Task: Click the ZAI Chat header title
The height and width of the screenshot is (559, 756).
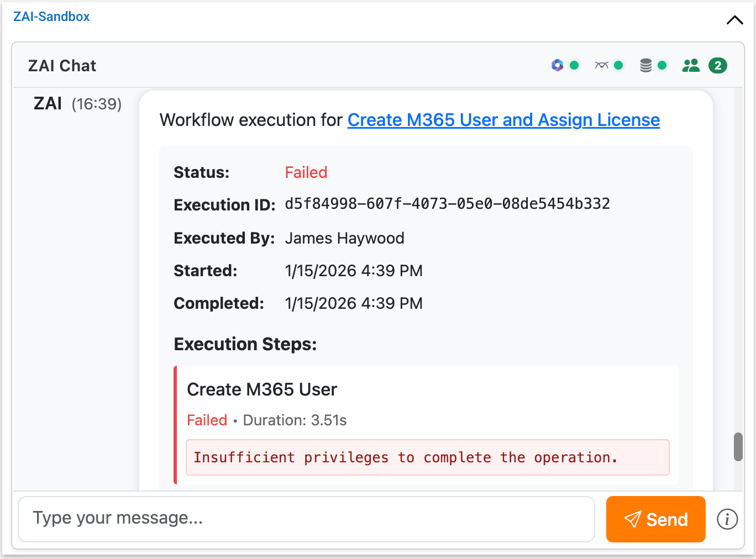Action: pos(62,66)
